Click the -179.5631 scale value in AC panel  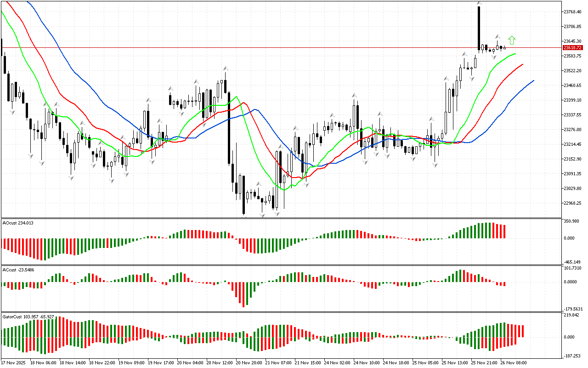[x=572, y=309]
